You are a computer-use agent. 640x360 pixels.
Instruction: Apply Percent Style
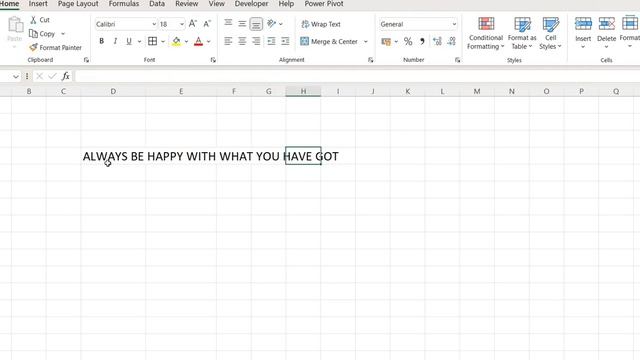point(408,41)
